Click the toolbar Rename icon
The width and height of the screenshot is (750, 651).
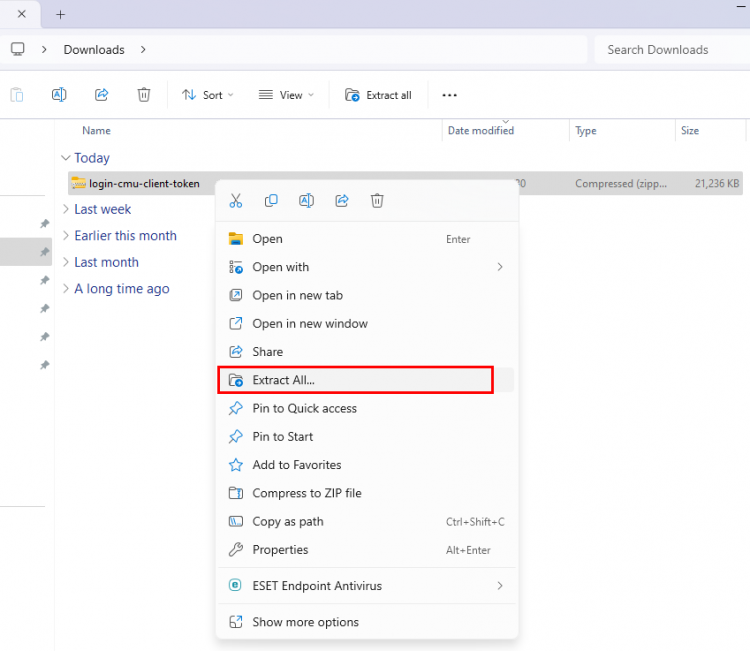click(x=59, y=95)
